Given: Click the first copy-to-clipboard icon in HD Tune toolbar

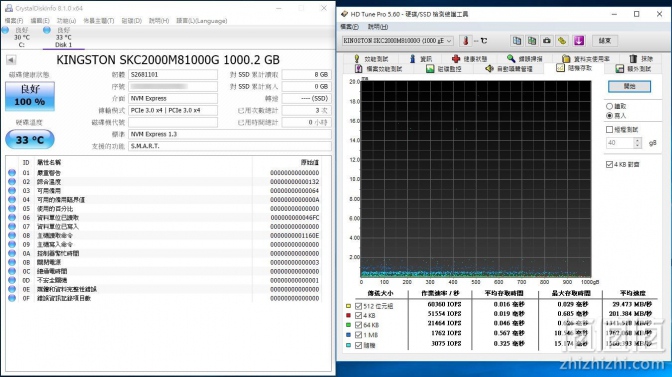Looking at the screenshot, I should 517,41.
